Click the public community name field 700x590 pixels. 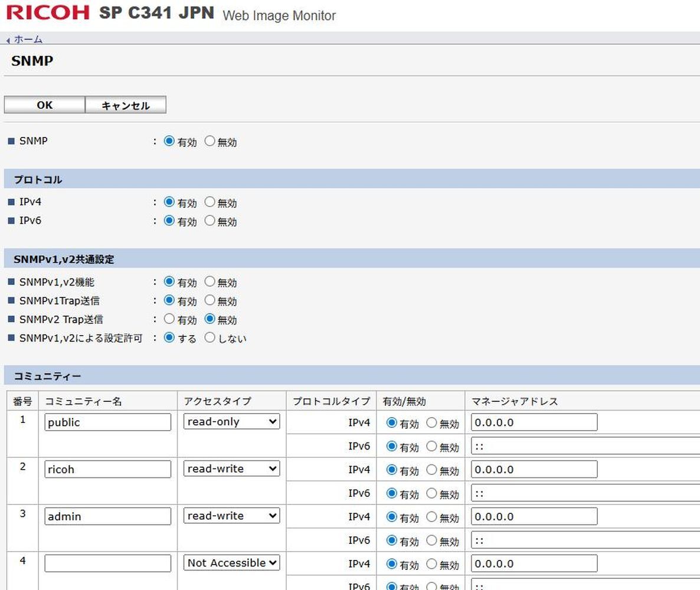coord(107,422)
